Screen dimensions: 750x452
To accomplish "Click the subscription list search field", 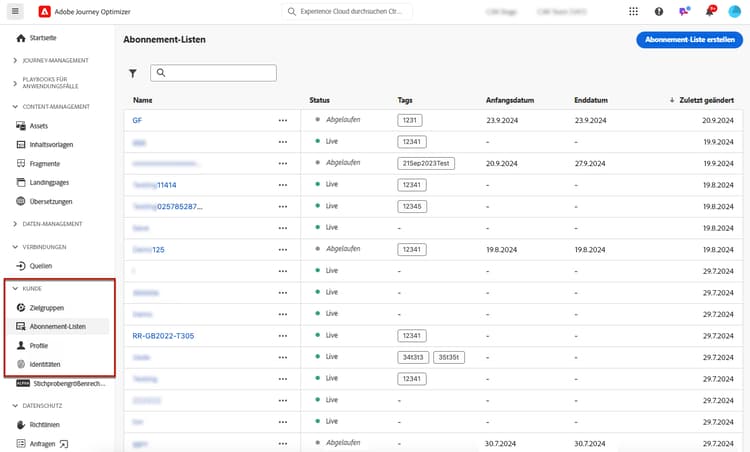I will [213, 73].
